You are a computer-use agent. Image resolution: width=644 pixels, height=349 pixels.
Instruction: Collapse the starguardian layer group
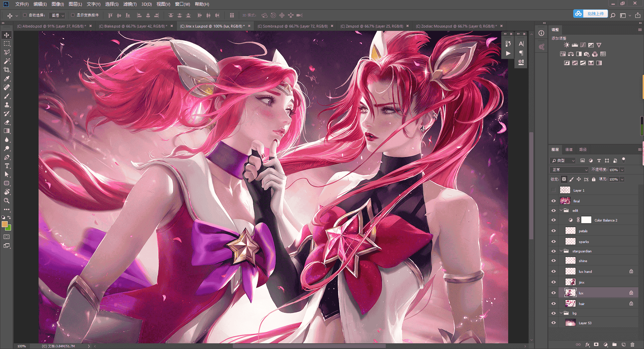(561, 251)
